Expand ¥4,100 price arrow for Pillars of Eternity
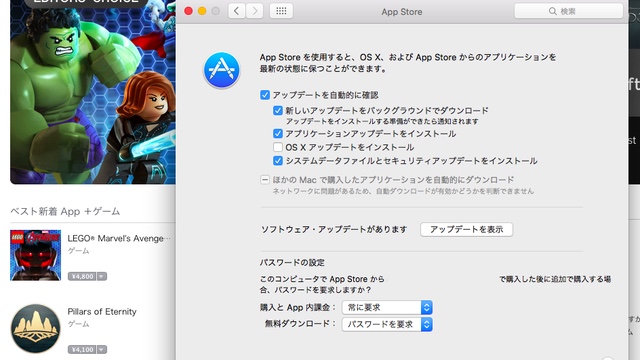 (x=102, y=349)
